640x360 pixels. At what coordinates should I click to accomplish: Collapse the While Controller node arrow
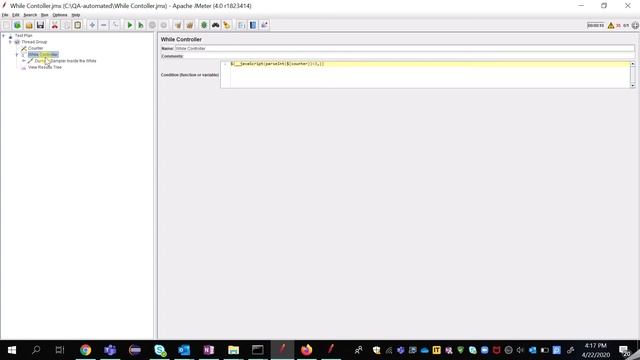17,54
